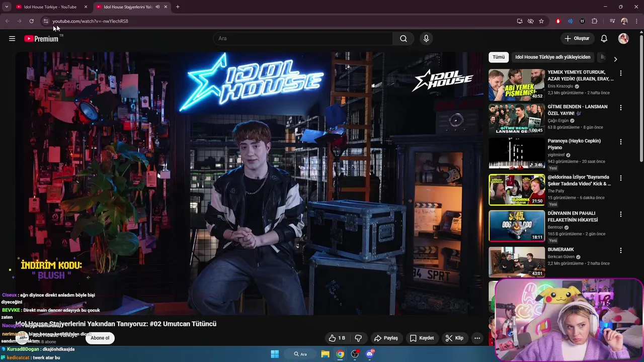Open Paranoya piano video thumbnail

(517, 153)
